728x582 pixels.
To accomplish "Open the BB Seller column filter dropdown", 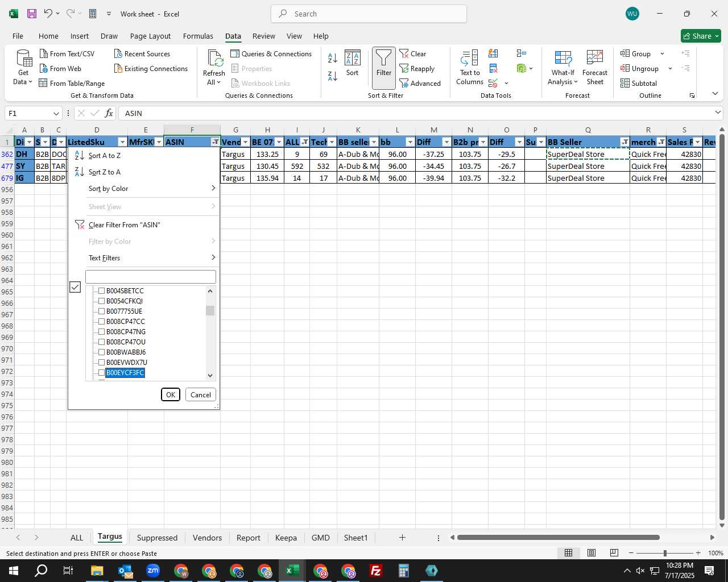I will coord(625,142).
